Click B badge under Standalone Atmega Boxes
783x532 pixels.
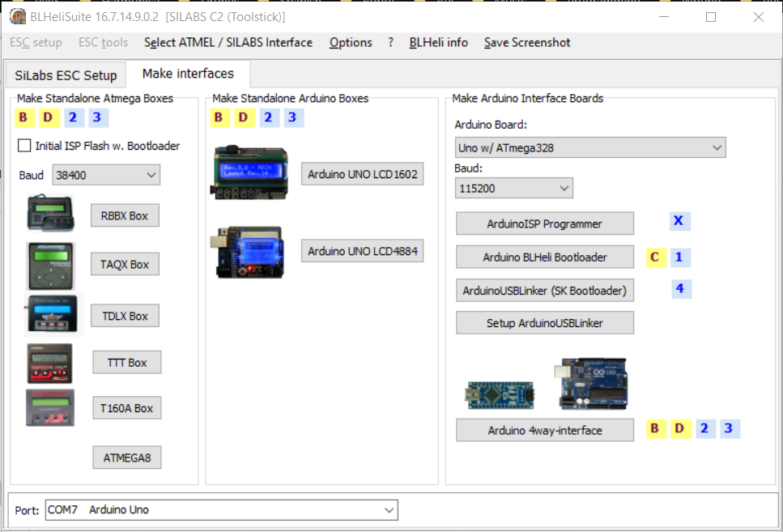[x=23, y=118]
